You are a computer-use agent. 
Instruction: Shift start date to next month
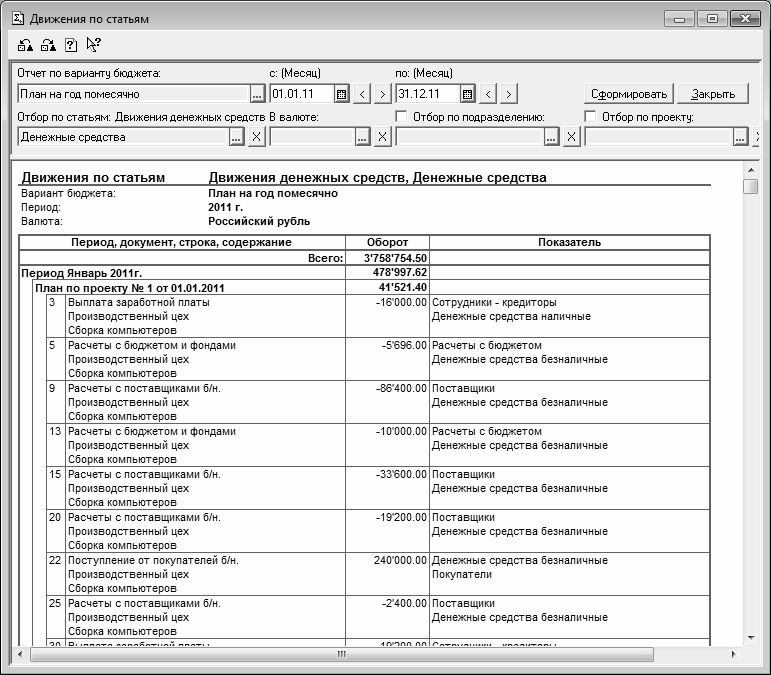click(x=383, y=94)
